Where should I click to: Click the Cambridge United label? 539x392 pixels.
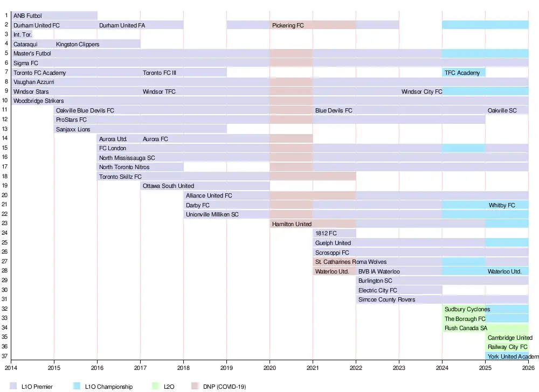(x=509, y=338)
